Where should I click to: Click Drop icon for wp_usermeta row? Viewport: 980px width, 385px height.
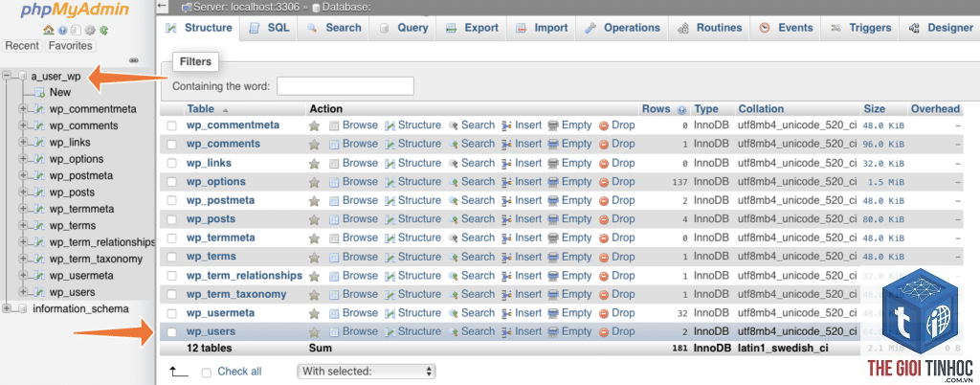[604, 313]
